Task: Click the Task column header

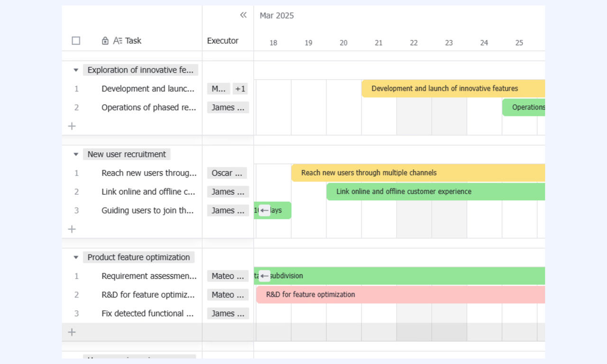Action: click(x=133, y=41)
